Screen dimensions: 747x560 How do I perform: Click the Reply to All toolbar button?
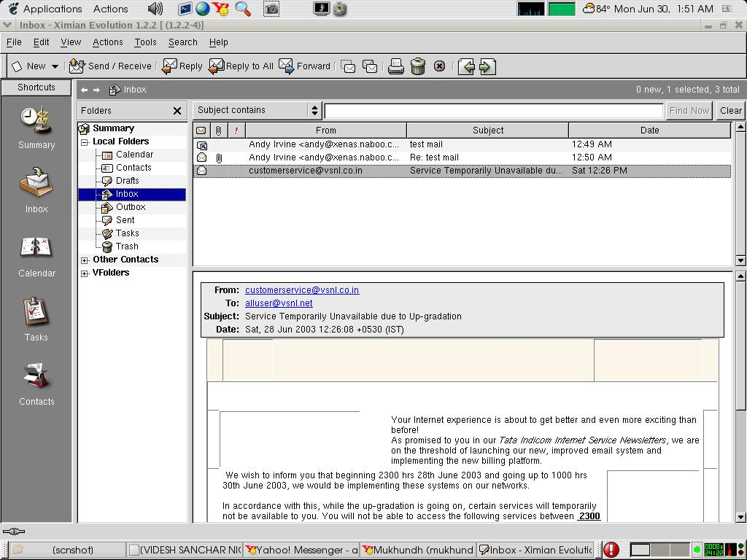click(x=241, y=66)
